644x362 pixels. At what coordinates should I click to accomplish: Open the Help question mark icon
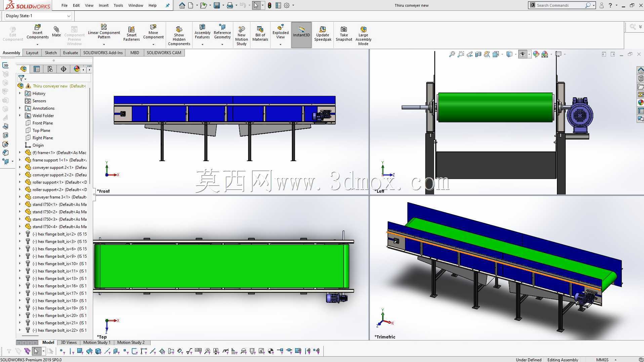[610, 5]
